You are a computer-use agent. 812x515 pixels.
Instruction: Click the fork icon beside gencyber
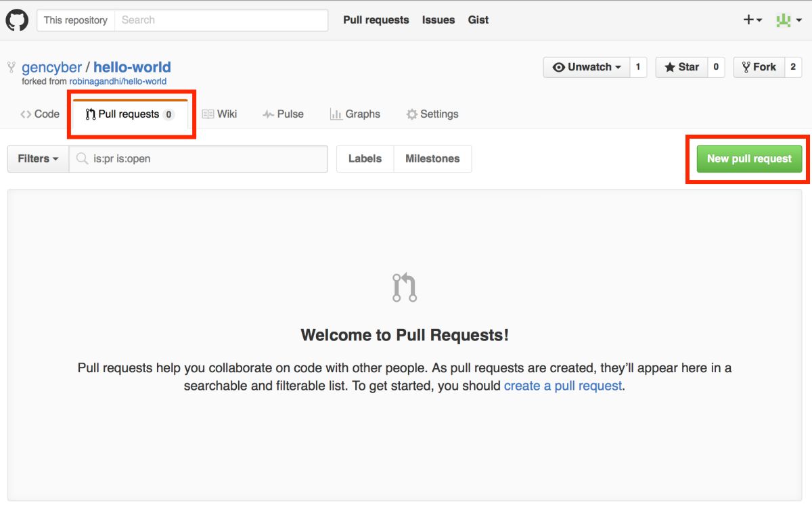coord(11,67)
